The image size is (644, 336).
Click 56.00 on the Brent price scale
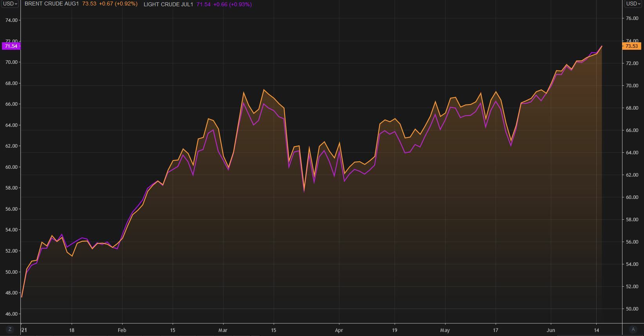[x=632, y=242]
